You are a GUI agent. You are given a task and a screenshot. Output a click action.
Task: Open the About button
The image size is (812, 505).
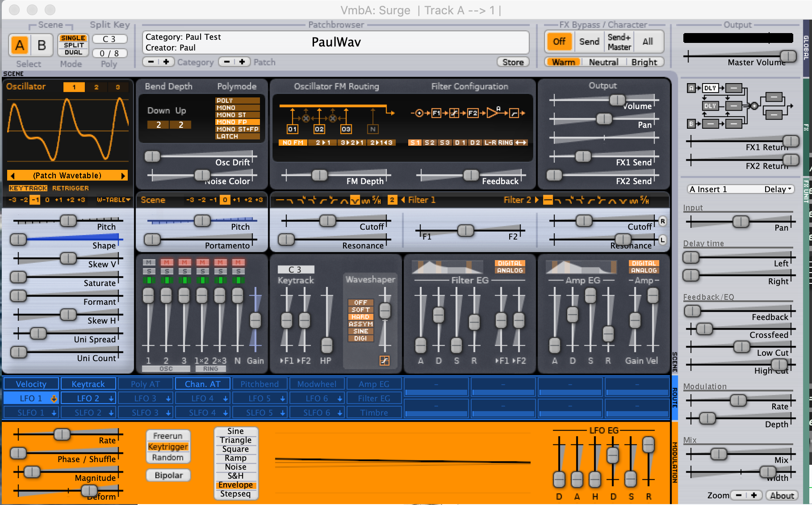(x=782, y=495)
